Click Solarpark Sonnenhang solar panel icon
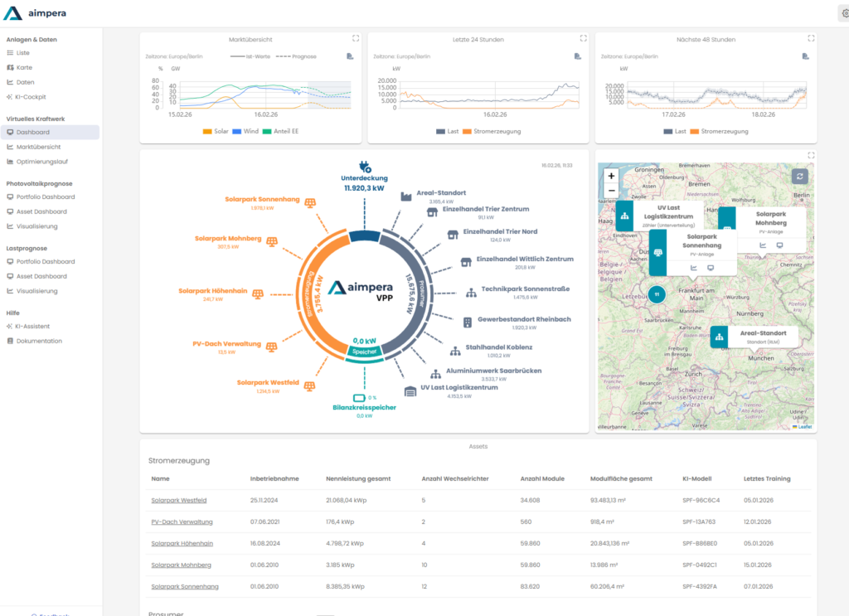Image resolution: width=849 pixels, height=616 pixels. coord(310,203)
